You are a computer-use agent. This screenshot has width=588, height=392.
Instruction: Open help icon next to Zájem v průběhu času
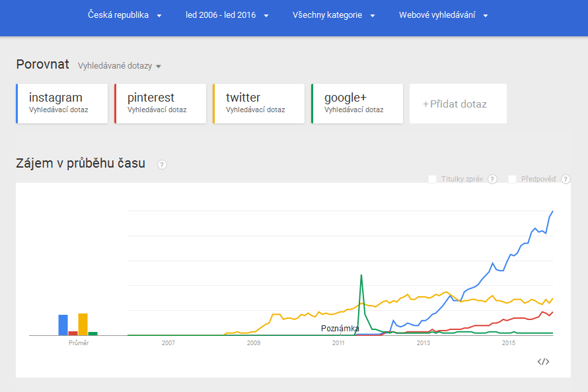pyautogui.click(x=162, y=164)
